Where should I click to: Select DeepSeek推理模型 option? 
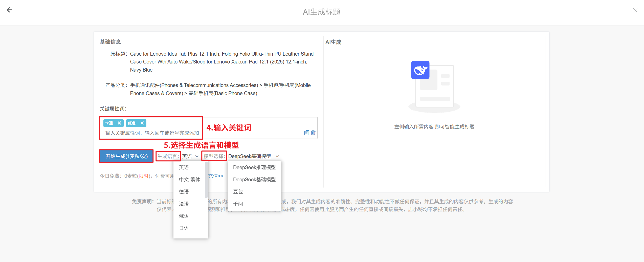click(254, 167)
